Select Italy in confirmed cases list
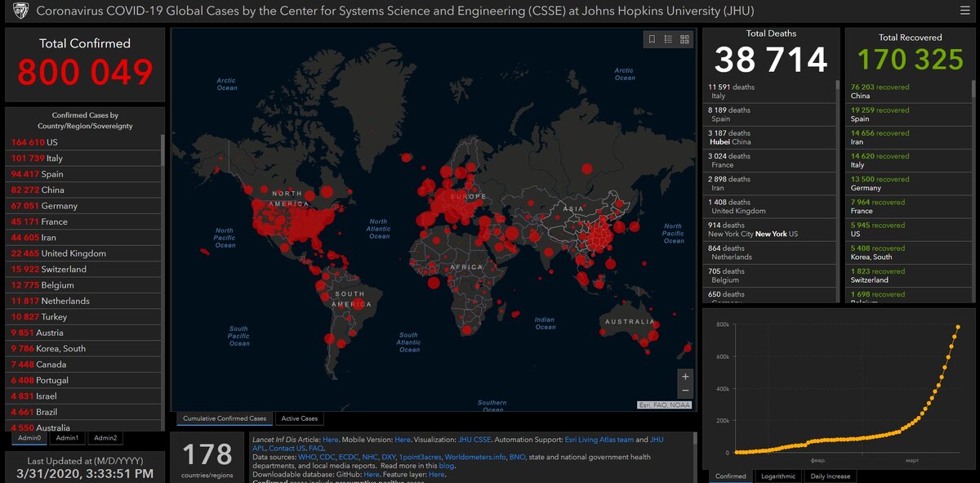This screenshot has width=980, height=483. tap(83, 158)
